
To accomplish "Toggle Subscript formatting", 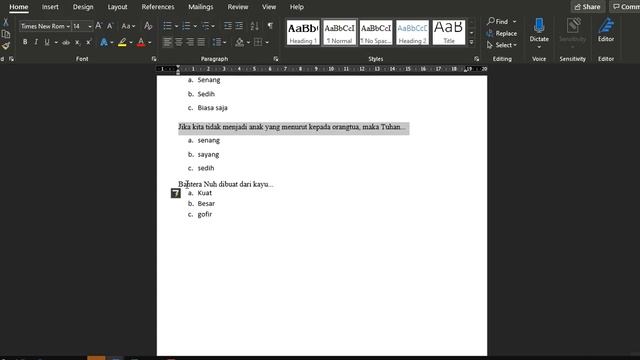I will pyautogui.click(x=77, y=42).
